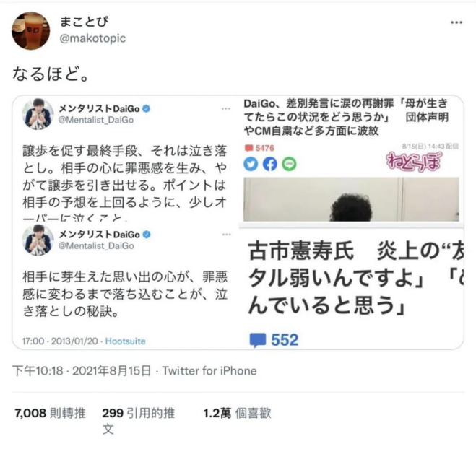Click the Facebook share icon
Screen dimensions: 476x449
pos(270,164)
